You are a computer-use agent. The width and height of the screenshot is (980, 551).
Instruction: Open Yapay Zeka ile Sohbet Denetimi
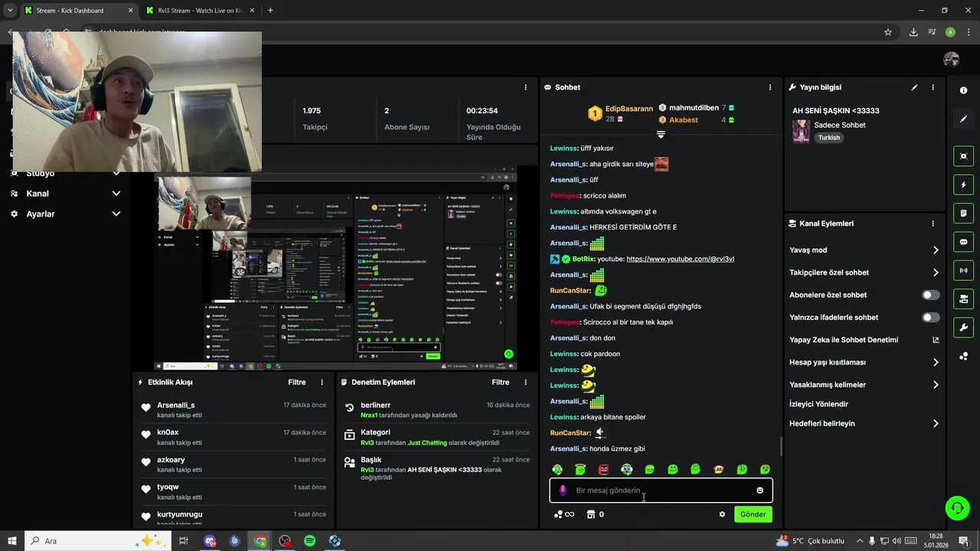click(864, 340)
